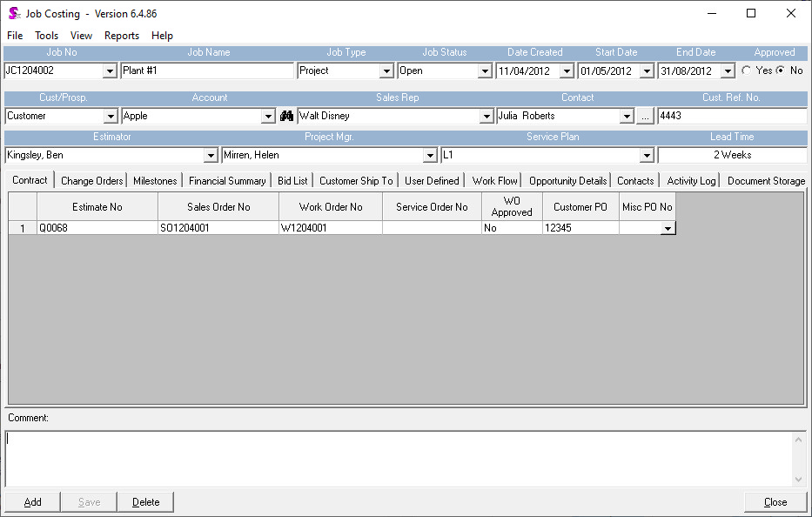Viewport: 812px width, 517px height.
Task: Click the binoculars search icon next to Account
Action: pyautogui.click(x=286, y=116)
